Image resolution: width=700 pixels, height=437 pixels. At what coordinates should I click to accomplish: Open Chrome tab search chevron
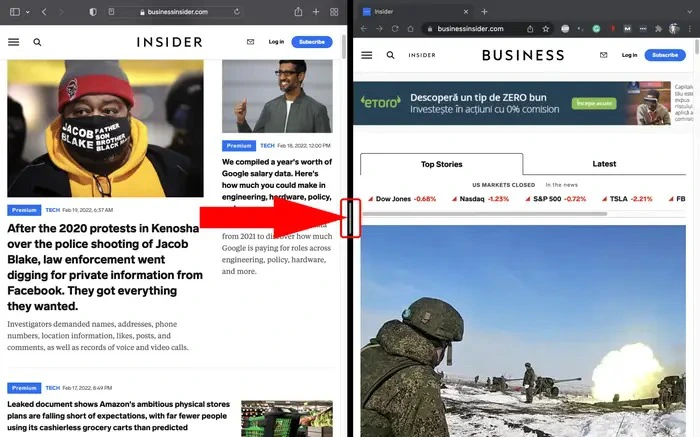pyautogui.click(x=690, y=12)
